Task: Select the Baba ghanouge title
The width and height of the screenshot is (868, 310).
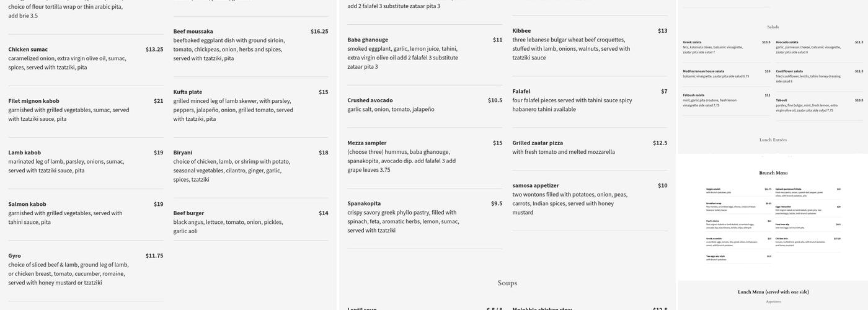Action: (368, 40)
